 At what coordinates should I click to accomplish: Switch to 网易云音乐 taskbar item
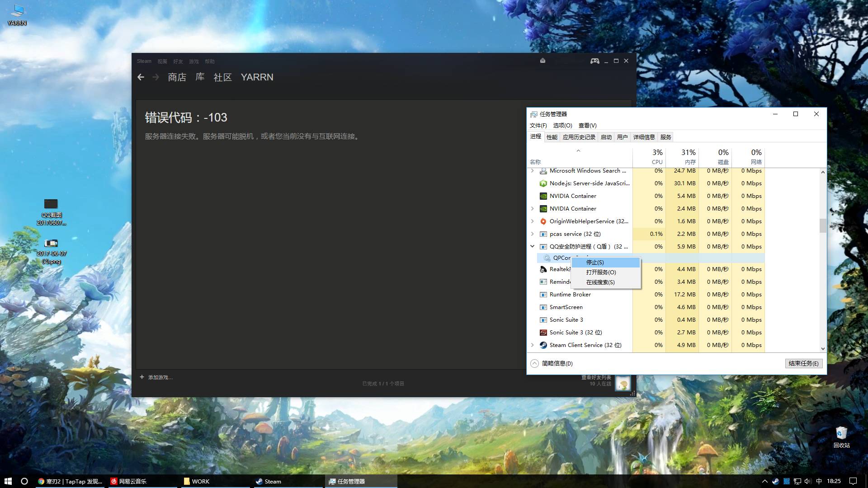tap(143, 481)
